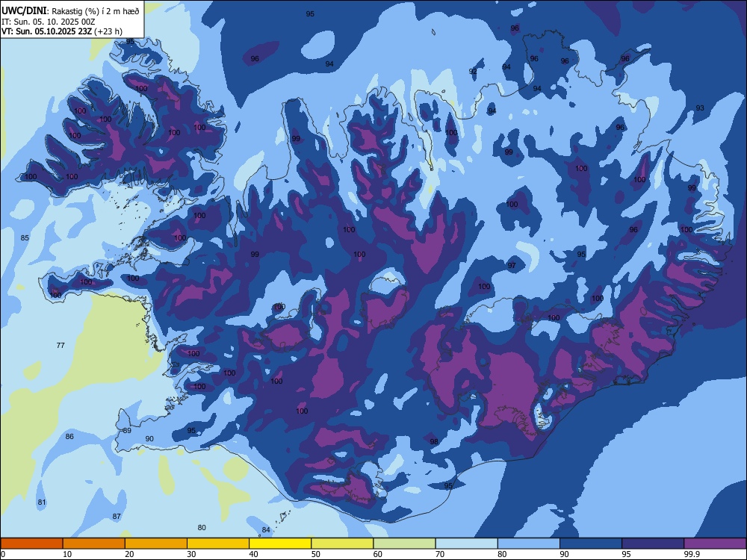Click the '50' legend scale label
The height and width of the screenshot is (560, 747).
coord(316,554)
